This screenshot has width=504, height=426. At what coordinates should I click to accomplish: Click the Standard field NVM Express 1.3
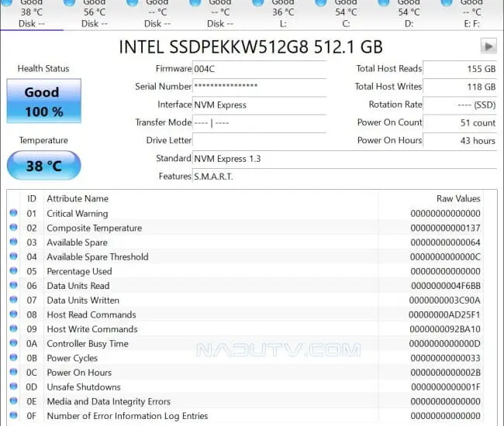(x=344, y=159)
